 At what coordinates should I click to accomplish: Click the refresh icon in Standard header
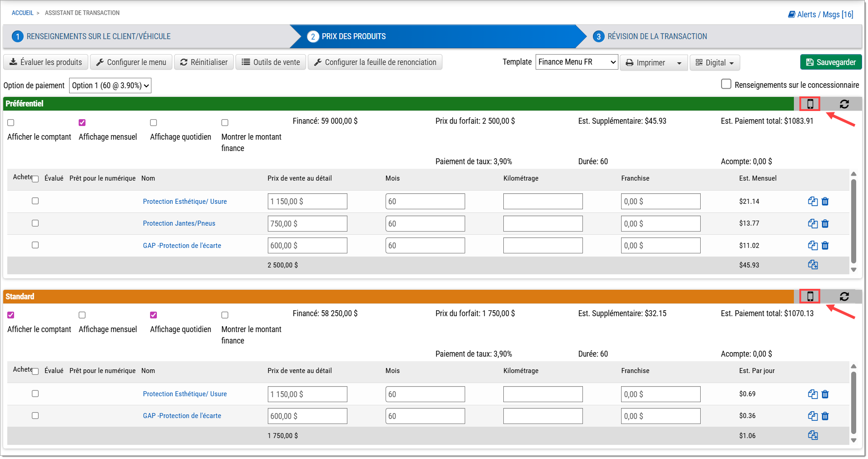[844, 297]
